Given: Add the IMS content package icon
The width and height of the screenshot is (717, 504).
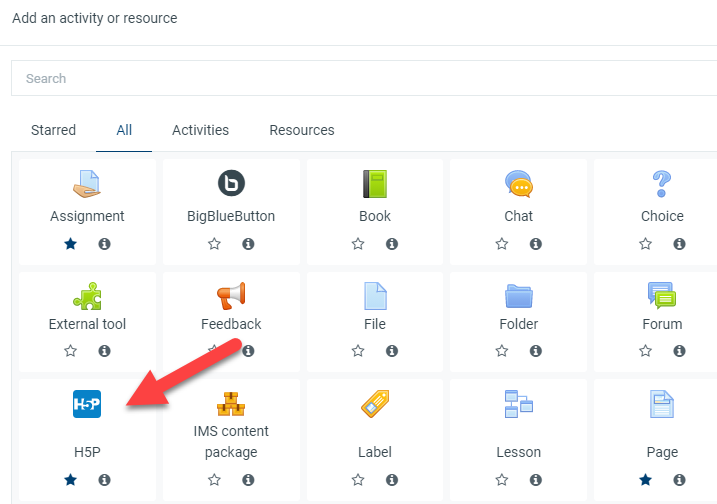Looking at the screenshot, I should coord(231,404).
